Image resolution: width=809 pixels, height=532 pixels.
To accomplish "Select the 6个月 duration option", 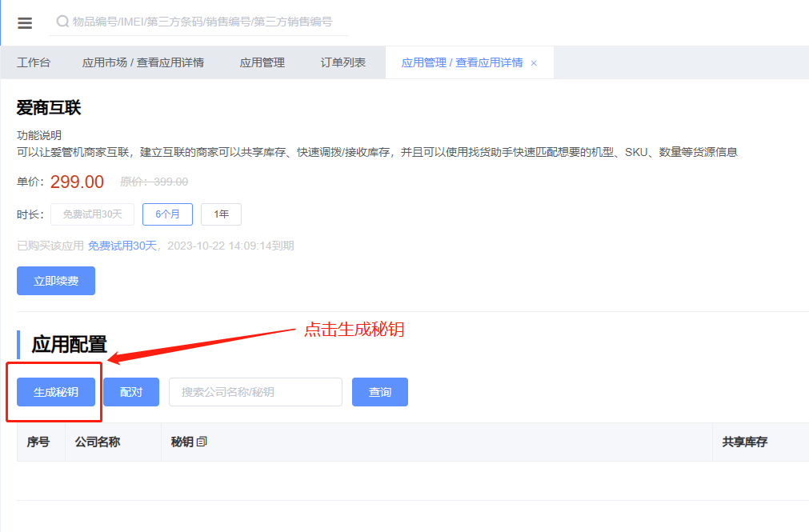I will pyautogui.click(x=167, y=214).
